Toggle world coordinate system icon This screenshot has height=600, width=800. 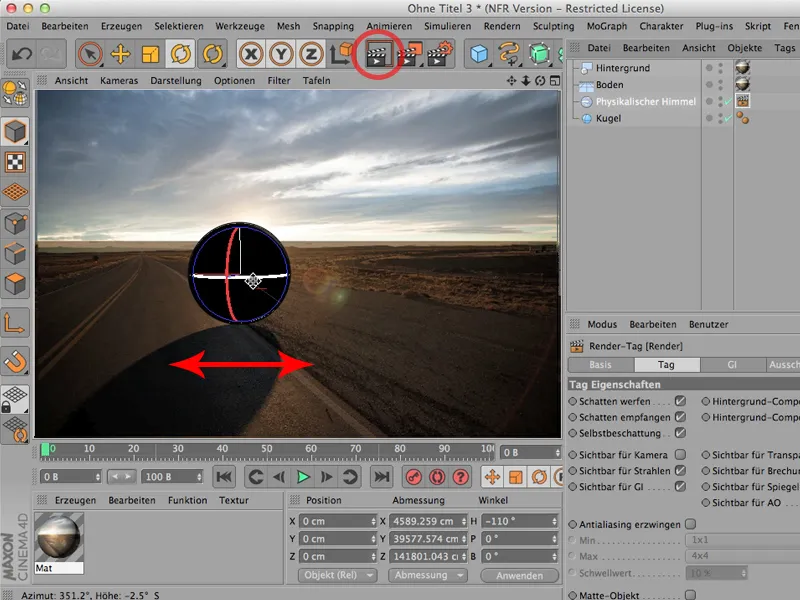(x=341, y=54)
